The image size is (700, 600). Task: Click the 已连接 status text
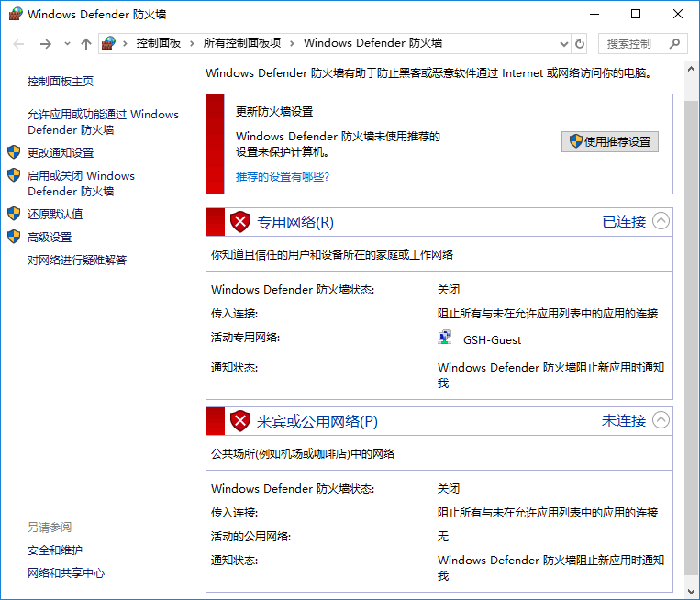click(624, 221)
